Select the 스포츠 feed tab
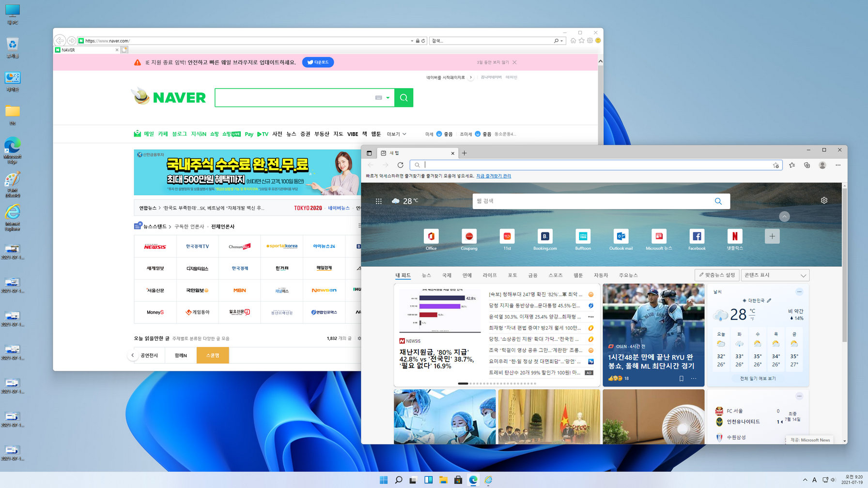Image resolution: width=868 pixels, height=488 pixels. (x=555, y=275)
